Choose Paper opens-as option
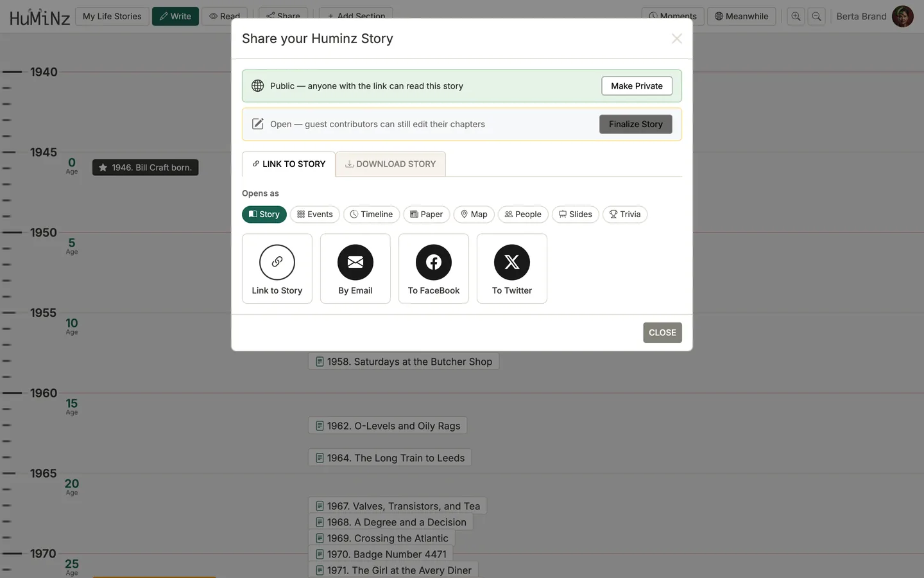924x578 pixels. tap(427, 215)
